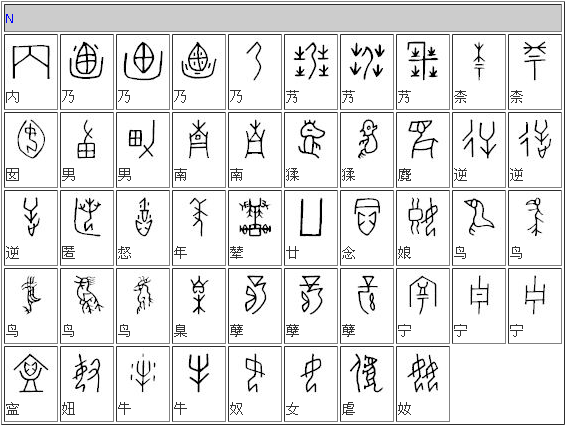The image size is (566, 426).
Task: Click the 麑 deer-like glyph
Action: (423, 150)
